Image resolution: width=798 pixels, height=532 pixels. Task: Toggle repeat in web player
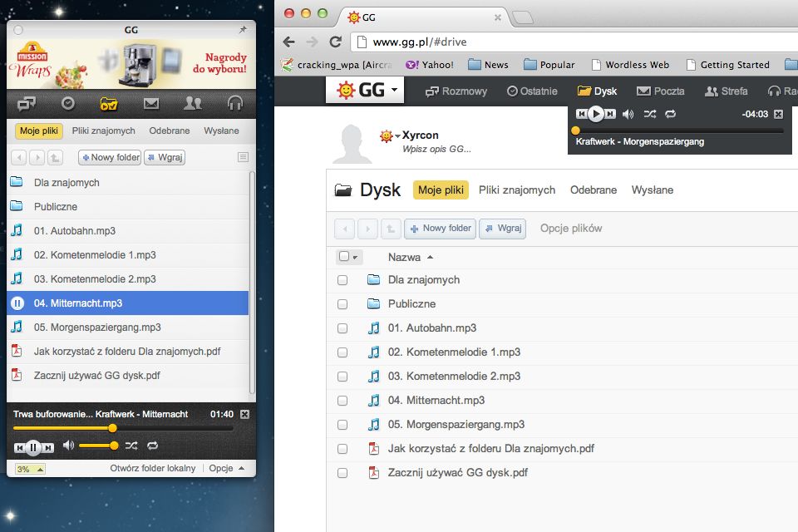tap(671, 114)
